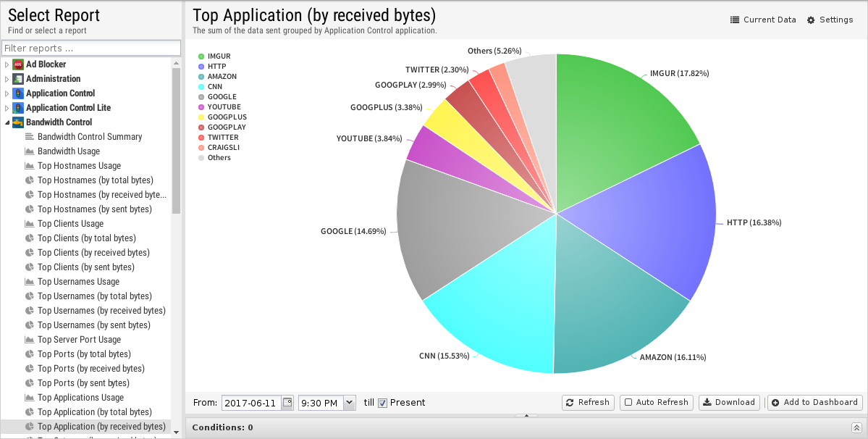
Task: Click the Bandwidth Control Summary text icon
Action: [x=30, y=136]
